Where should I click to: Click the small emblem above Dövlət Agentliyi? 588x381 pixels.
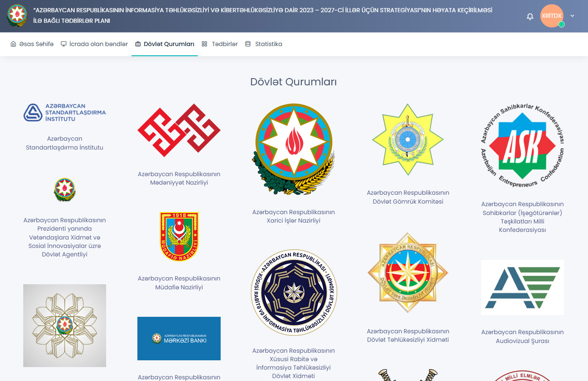point(65,190)
